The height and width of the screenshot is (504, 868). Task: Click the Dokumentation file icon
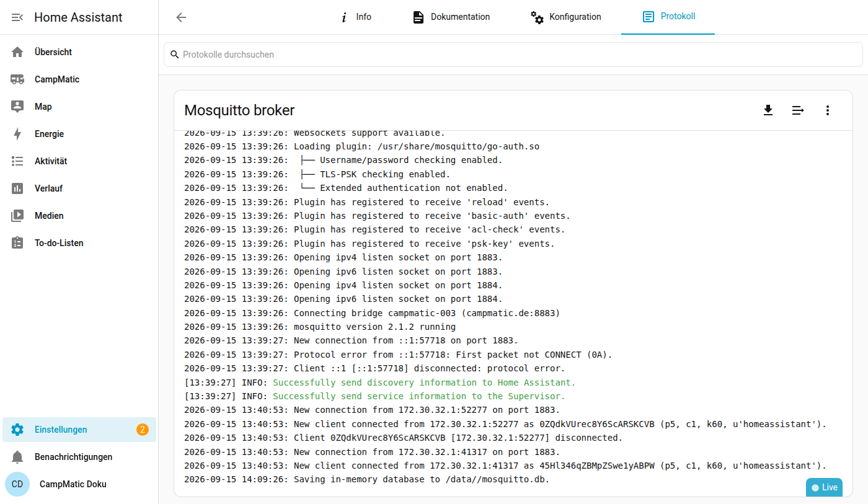pos(418,17)
